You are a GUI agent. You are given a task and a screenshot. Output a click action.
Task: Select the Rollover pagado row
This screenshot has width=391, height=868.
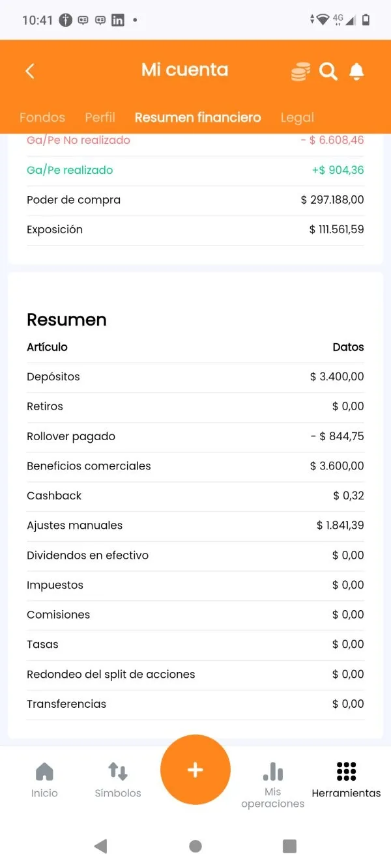[x=195, y=436]
